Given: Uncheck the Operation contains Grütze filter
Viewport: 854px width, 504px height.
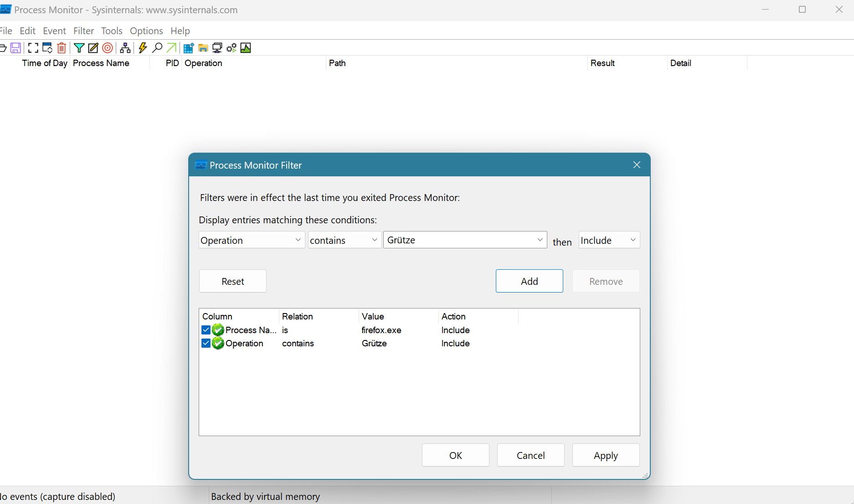Looking at the screenshot, I should 206,343.
